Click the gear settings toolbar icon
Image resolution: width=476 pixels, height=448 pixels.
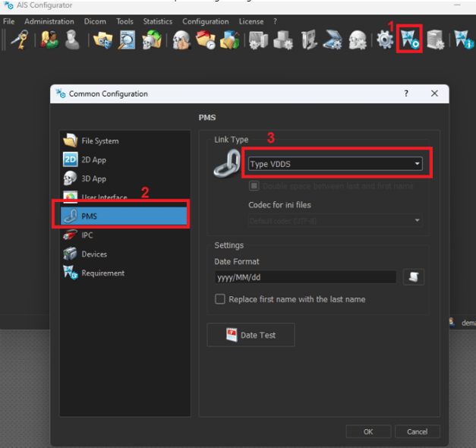(386, 40)
